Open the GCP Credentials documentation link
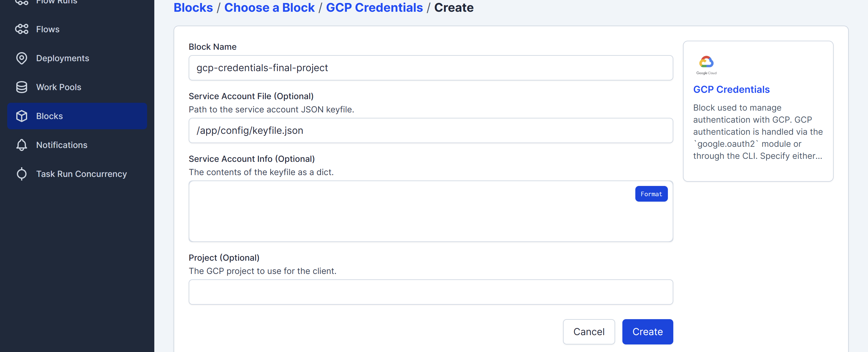Viewport: 868px width, 352px height. point(731,89)
